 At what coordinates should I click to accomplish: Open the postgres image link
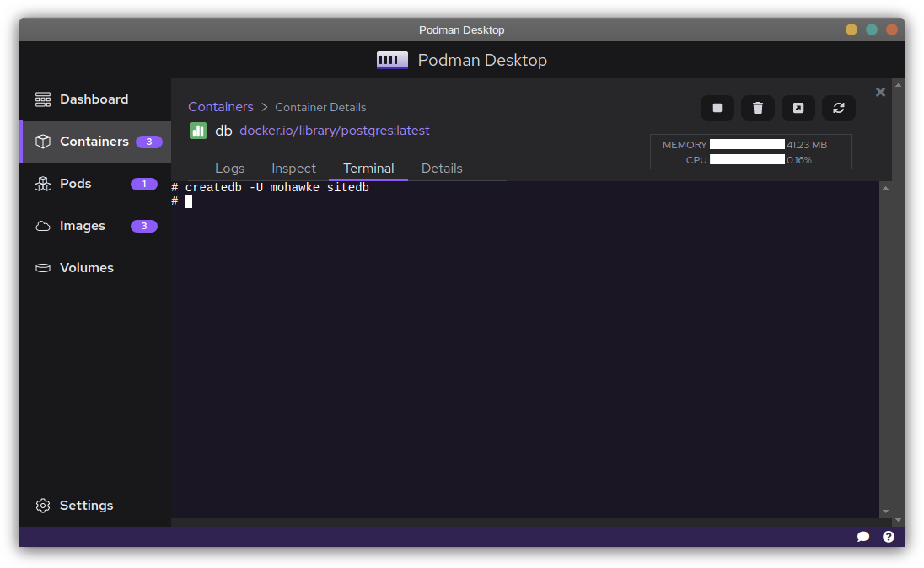coord(335,131)
